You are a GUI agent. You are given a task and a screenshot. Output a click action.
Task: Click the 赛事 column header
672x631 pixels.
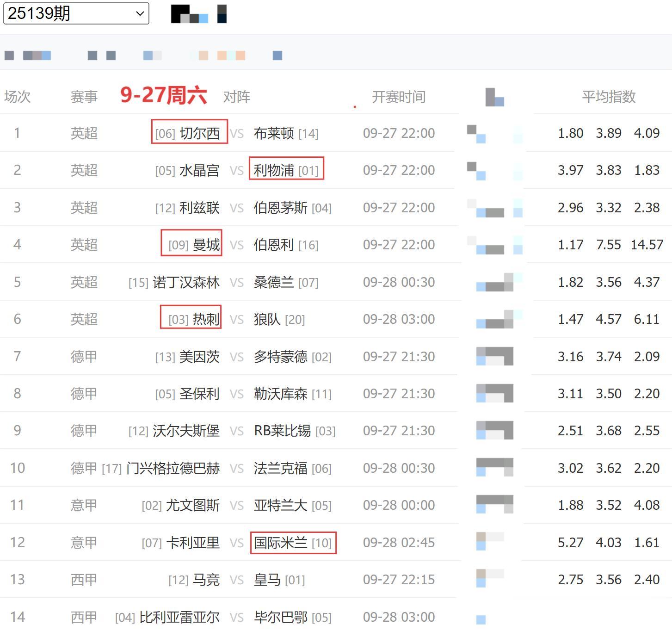coord(84,97)
